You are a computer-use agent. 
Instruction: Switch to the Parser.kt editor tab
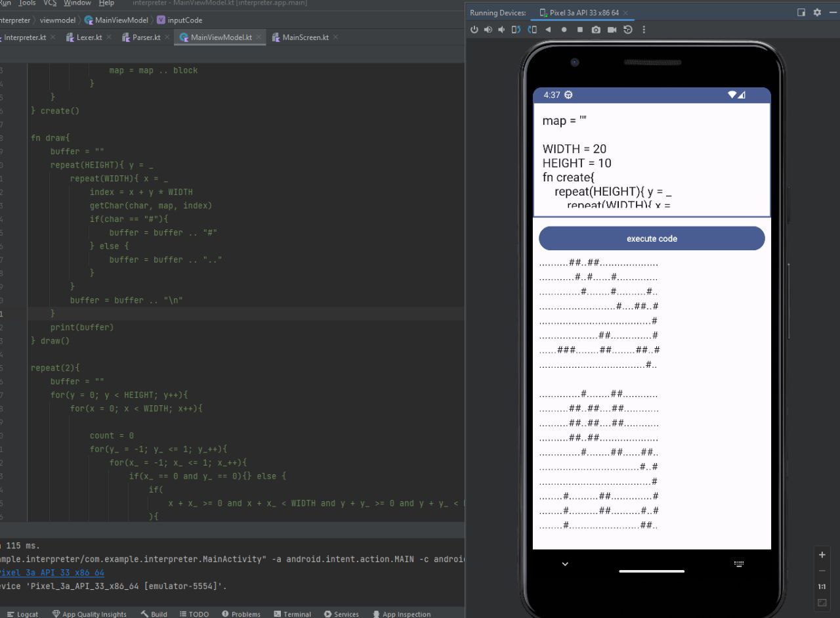[x=146, y=37]
